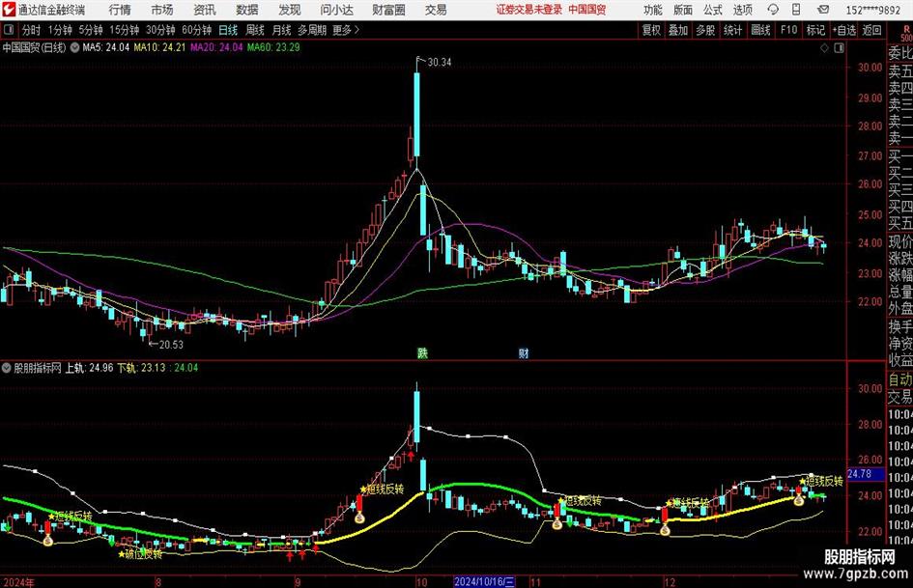This screenshot has width=913, height=588.
Task: Switch to 5分钟 chart period
Action: [x=90, y=30]
